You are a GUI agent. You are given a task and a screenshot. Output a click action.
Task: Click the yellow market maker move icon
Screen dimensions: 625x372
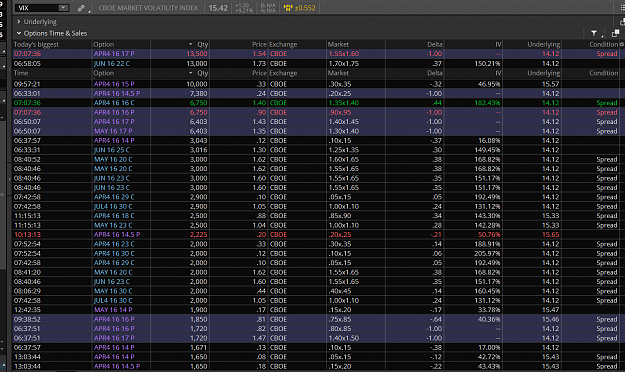pos(288,8)
